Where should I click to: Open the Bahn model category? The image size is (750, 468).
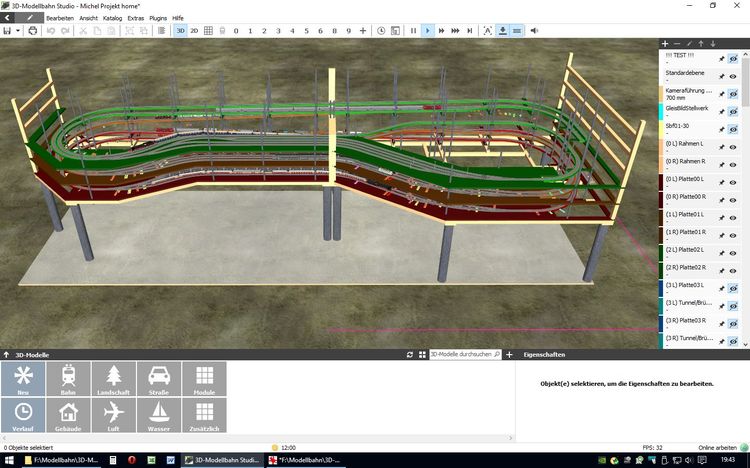(68, 379)
